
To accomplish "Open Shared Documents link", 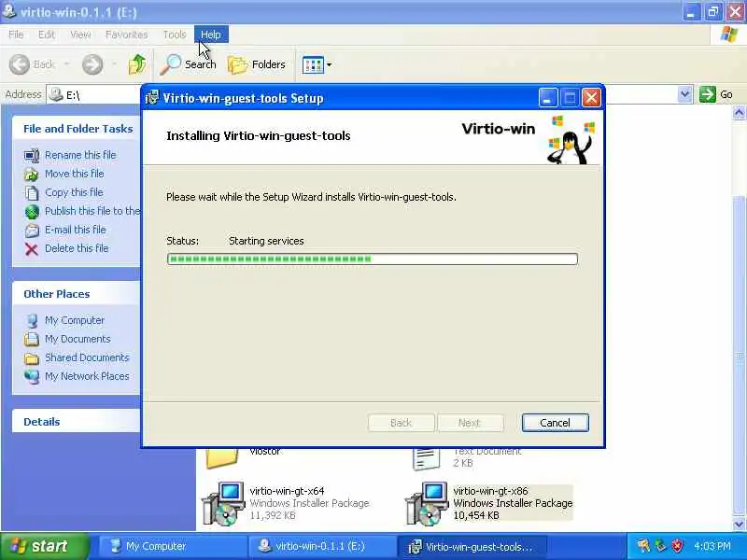I will (87, 357).
